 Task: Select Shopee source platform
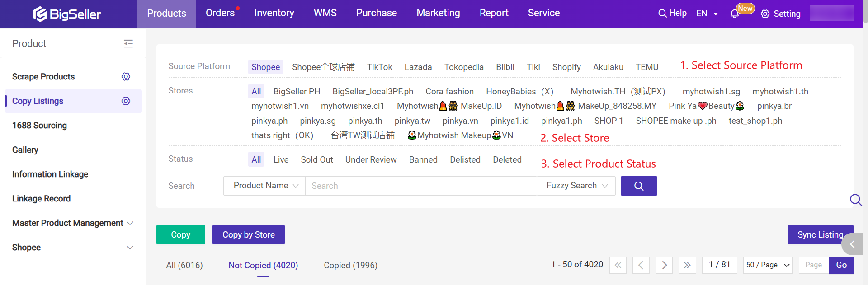pyautogui.click(x=265, y=67)
